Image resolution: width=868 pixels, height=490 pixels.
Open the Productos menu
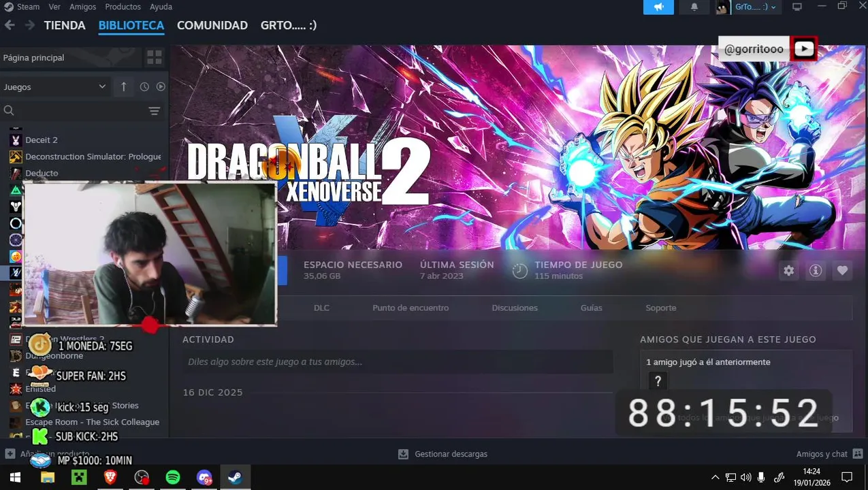coord(123,7)
